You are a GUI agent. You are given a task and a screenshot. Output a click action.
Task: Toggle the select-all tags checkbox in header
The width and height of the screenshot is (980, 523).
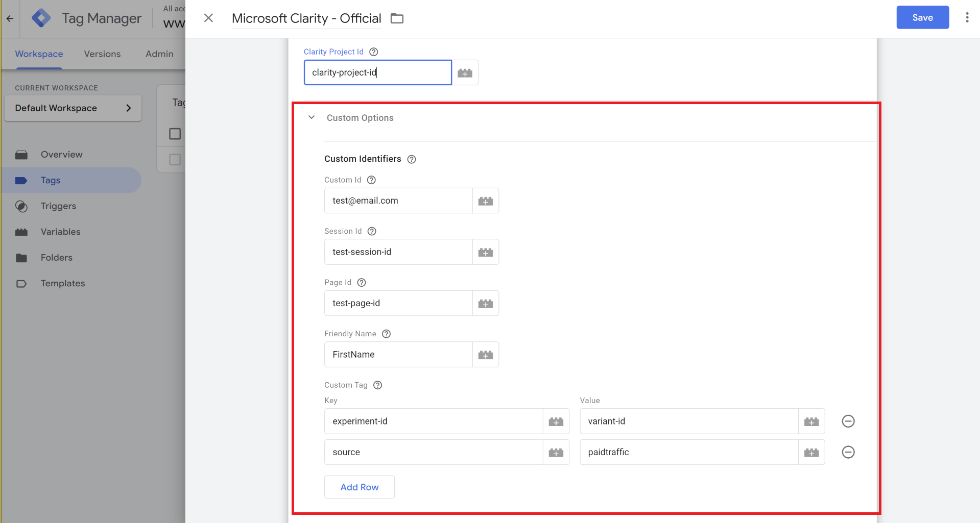tap(175, 134)
